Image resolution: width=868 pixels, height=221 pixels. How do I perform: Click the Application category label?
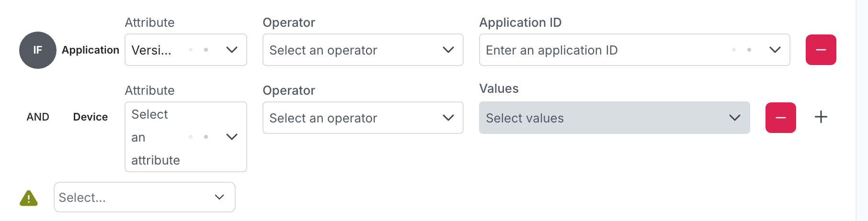click(x=91, y=50)
